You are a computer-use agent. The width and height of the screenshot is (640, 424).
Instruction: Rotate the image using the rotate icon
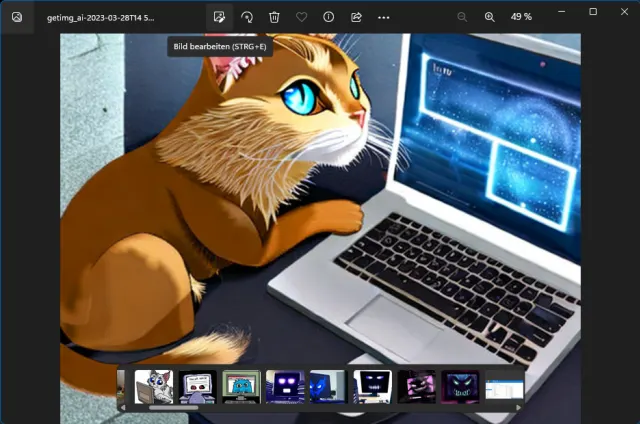(247, 17)
